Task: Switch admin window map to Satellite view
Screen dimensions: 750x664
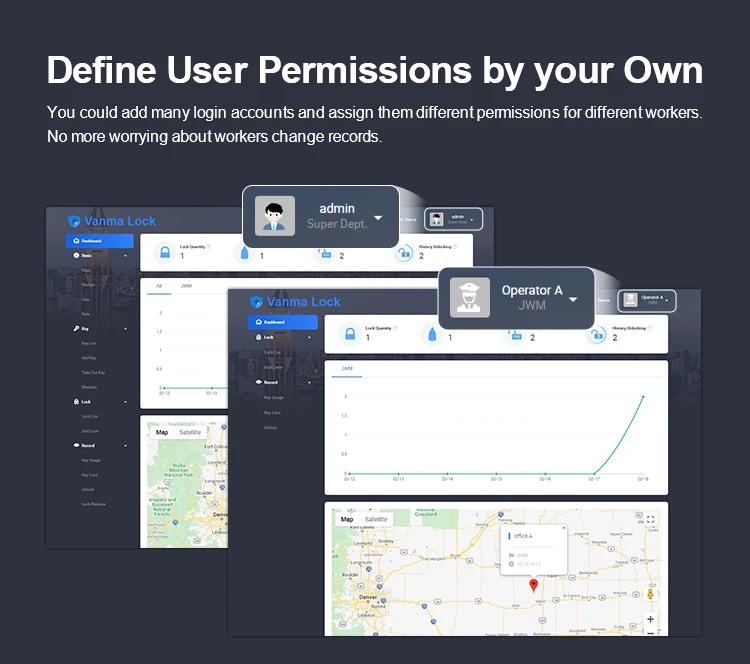Action: pos(190,432)
